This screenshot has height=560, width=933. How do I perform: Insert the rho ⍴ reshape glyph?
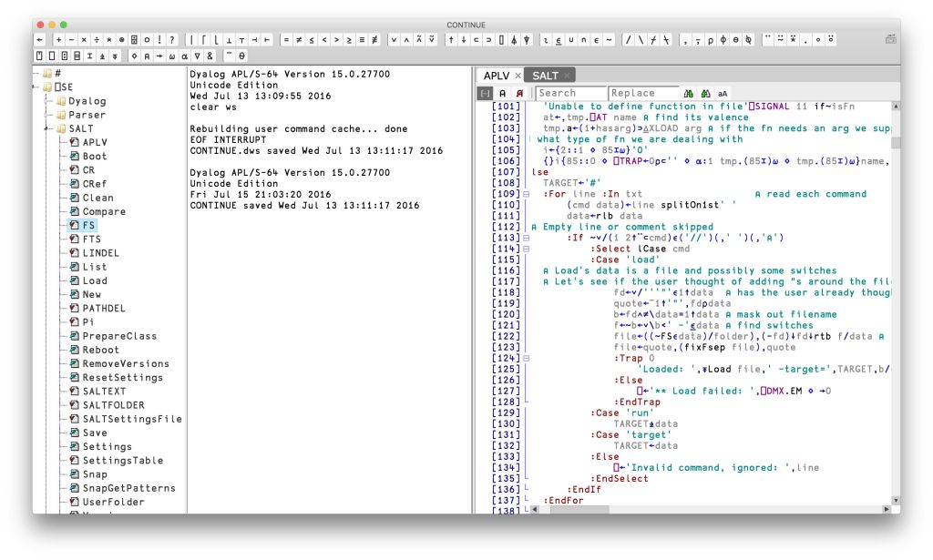(x=711, y=40)
